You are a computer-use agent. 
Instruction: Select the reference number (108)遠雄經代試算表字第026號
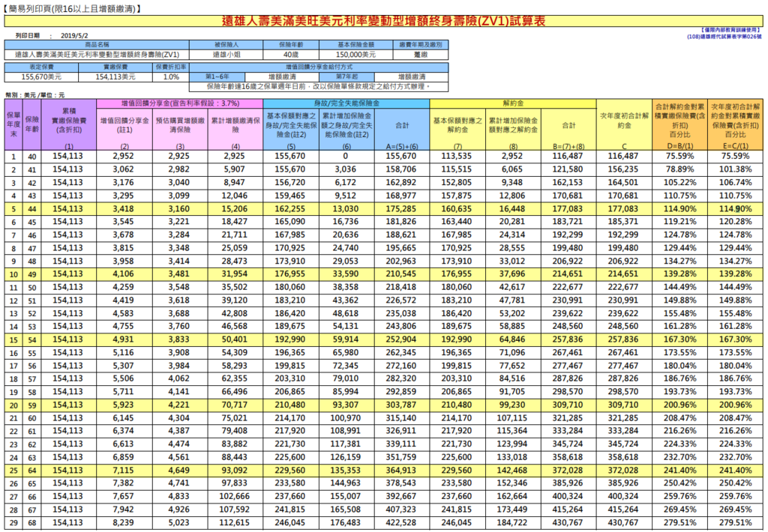pos(724,37)
